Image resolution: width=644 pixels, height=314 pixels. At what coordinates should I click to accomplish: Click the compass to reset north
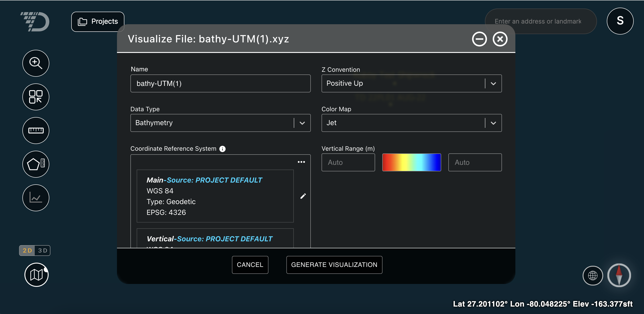(619, 275)
